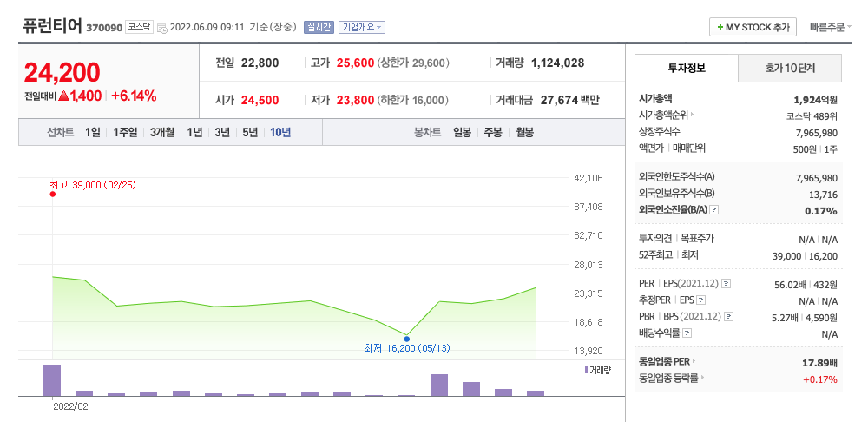Click the stock code 370090
Screen dimensions: 868x422
point(104,28)
